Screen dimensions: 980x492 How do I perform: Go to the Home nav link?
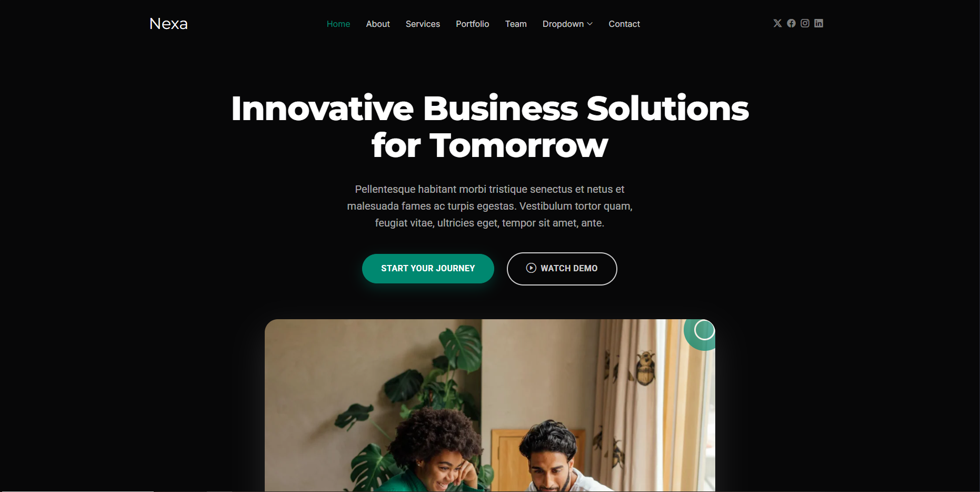tap(338, 24)
